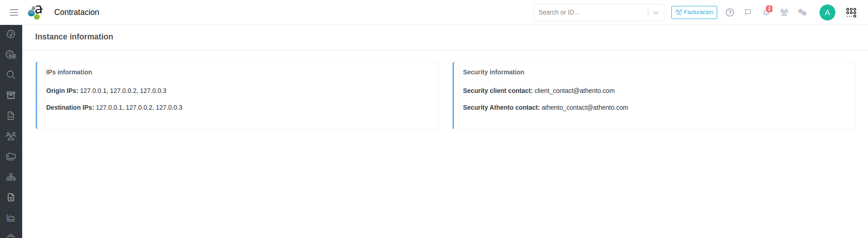Image resolution: width=868 pixels, height=238 pixels.
Task: Expand the search box dropdown arrow
Action: pyautogui.click(x=656, y=13)
